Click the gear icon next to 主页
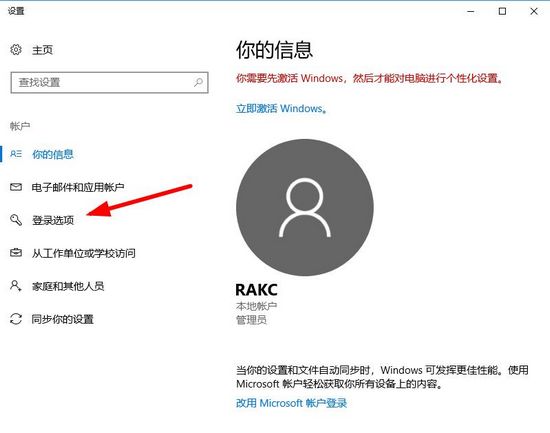This screenshot has height=433, width=550. point(16,49)
